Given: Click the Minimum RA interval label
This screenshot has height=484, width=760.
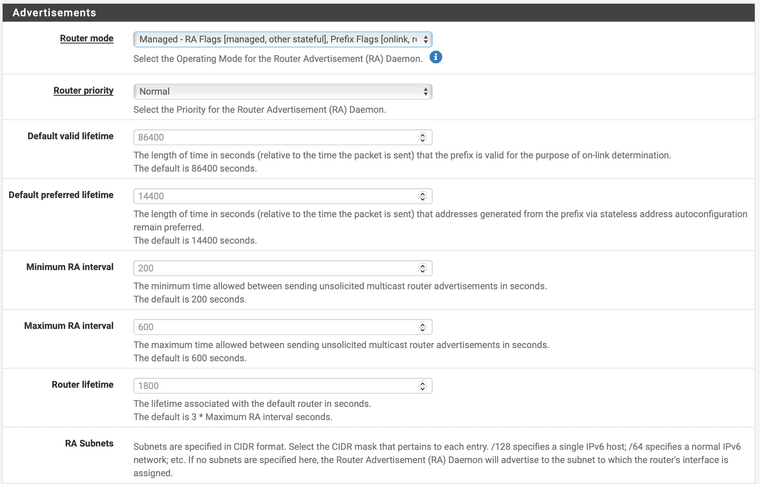Looking at the screenshot, I should 70,267.
